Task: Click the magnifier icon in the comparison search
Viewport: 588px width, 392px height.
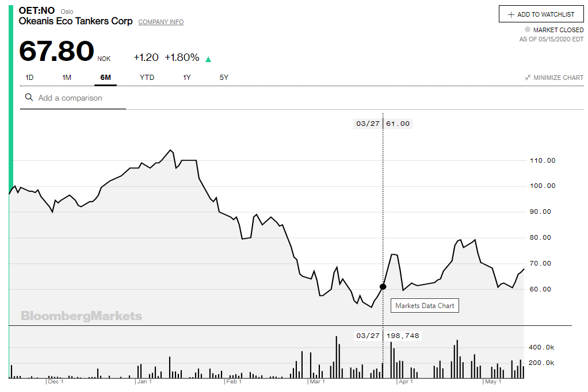Action: [29, 98]
